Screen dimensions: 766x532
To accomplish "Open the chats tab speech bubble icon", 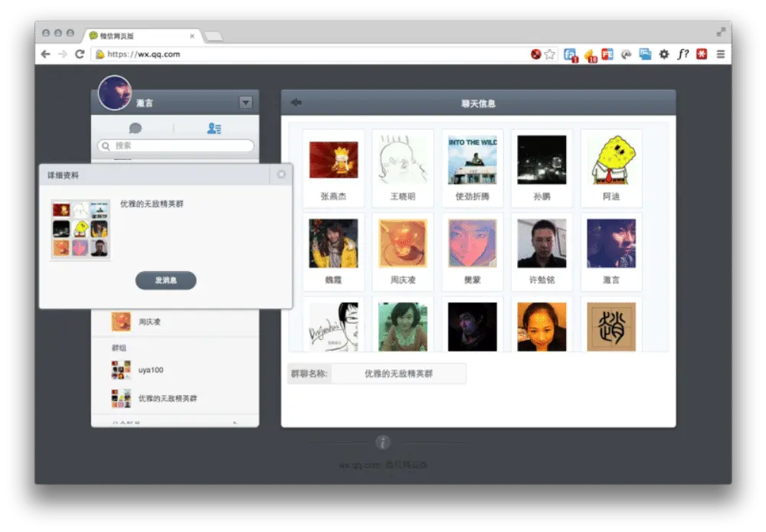I will pos(136,129).
